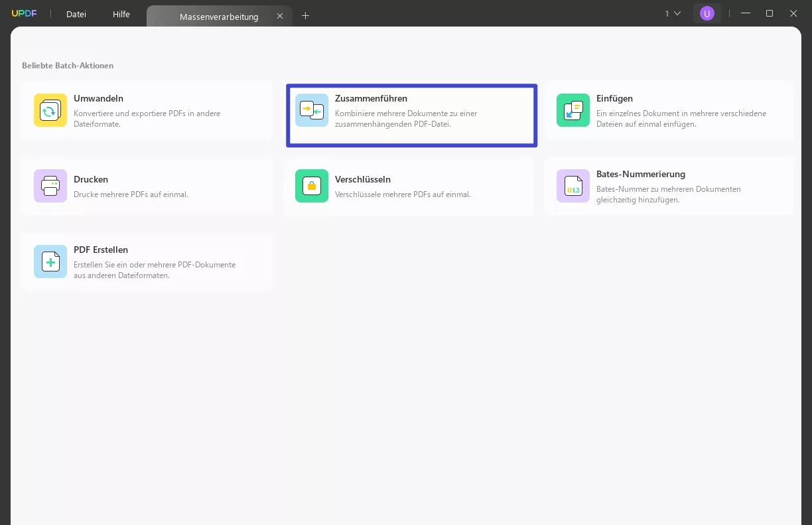Click the UPDF logo
This screenshot has height=525, width=812.
pos(24,13)
